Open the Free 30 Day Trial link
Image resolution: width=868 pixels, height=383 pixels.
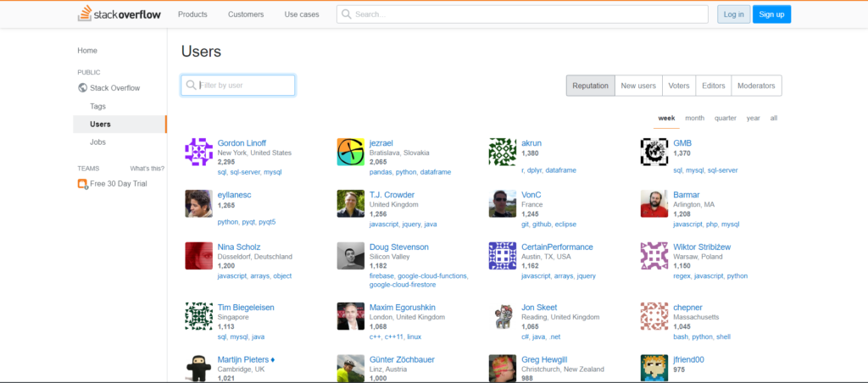click(x=119, y=184)
